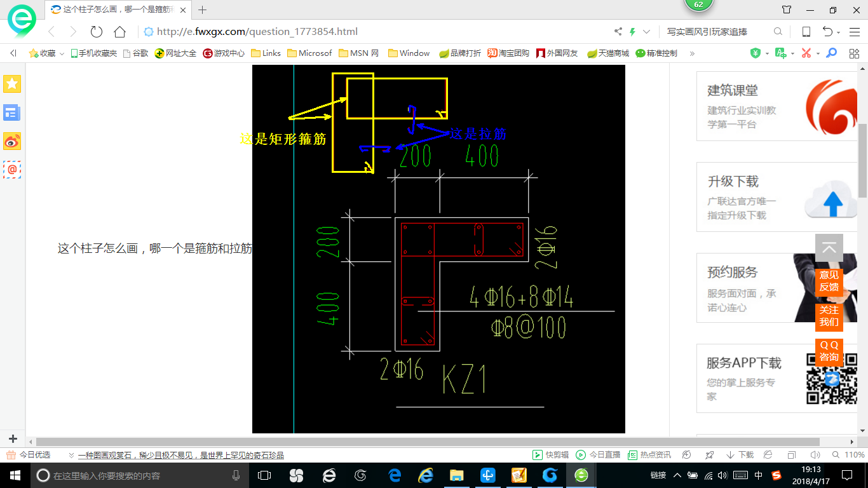Open dropdown beside scissors icon
This screenshot has width=868, height=488.
(818, 54)
